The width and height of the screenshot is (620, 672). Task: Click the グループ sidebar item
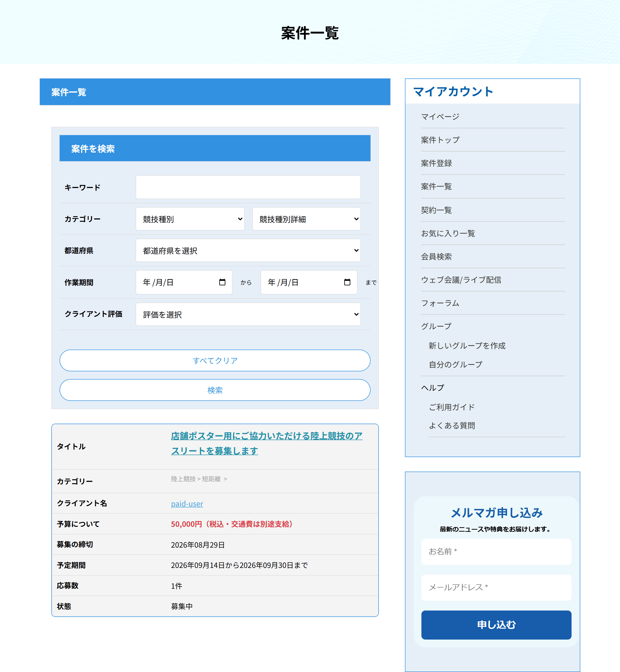click(436, 326)
